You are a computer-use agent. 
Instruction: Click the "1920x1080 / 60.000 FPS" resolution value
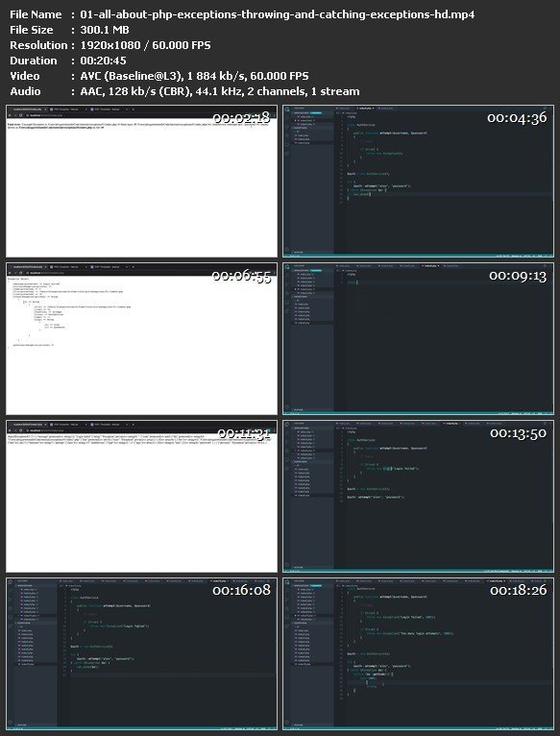tap(145, 45)
